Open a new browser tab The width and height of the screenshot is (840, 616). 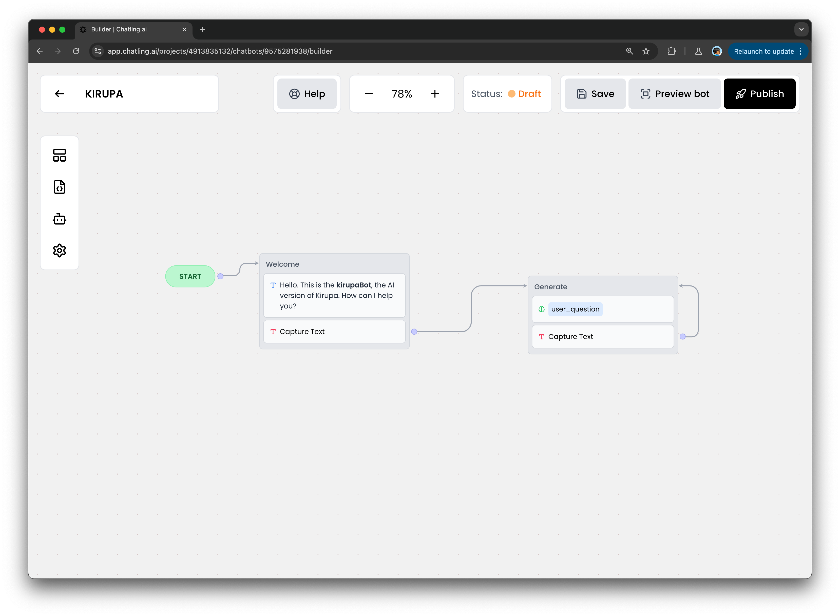pos(202,29)
